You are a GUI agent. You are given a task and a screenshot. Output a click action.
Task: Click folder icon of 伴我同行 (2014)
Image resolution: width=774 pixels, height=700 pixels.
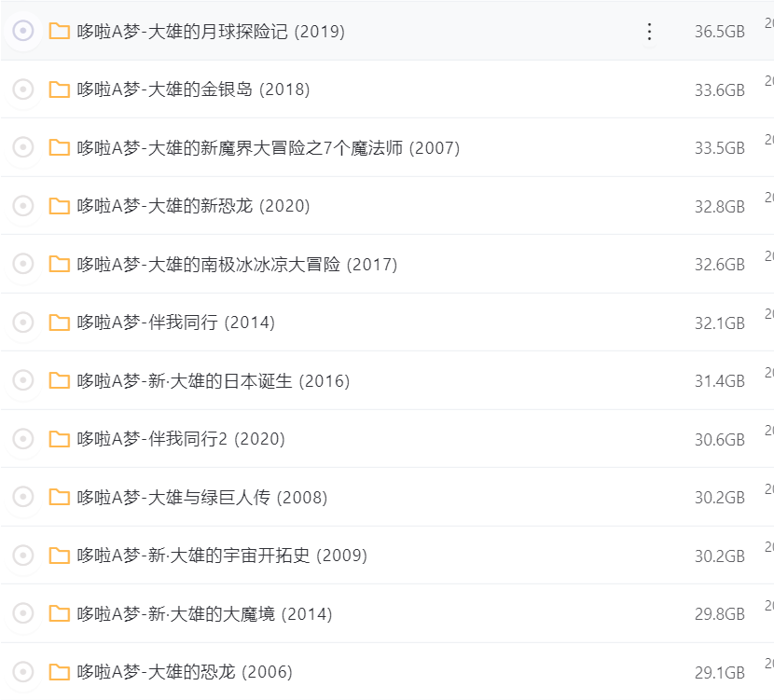[60, 323]
